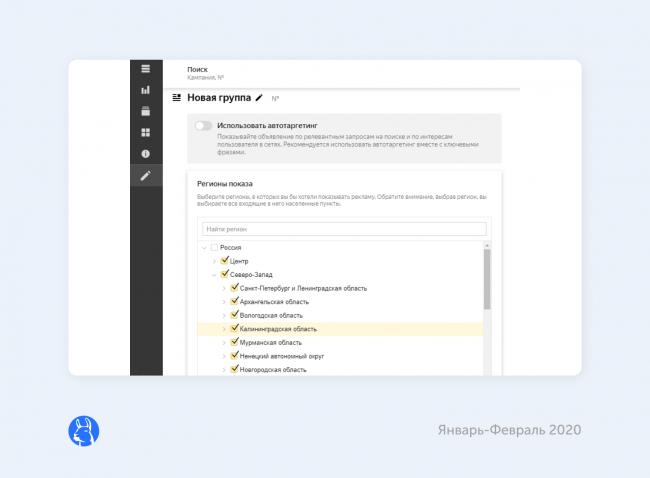This screenshot has width=650, height=478.
Task: Check the Россия checkbox
Action: [x=214, y=247]
